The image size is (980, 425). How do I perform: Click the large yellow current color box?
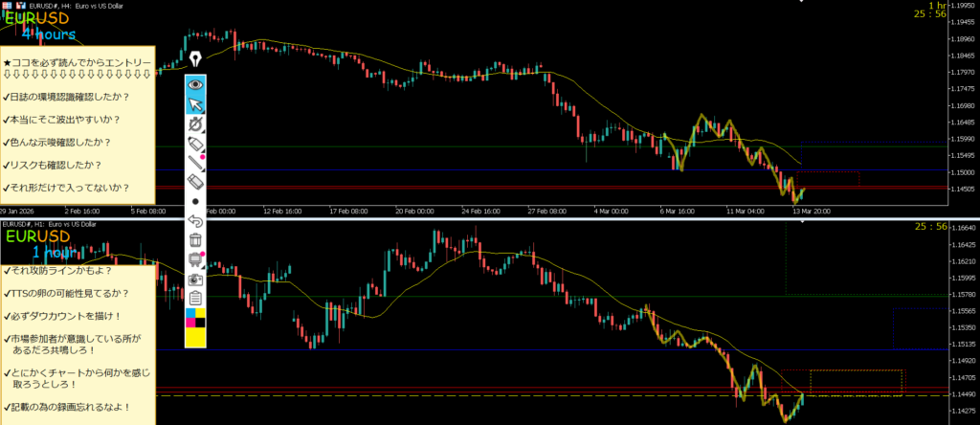pyautogui.click(x=196, y=337)
